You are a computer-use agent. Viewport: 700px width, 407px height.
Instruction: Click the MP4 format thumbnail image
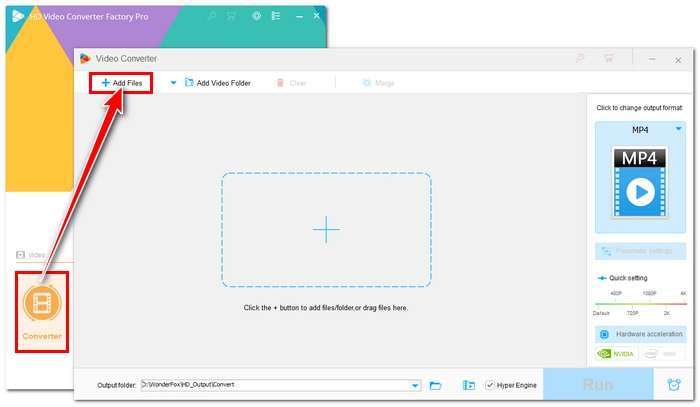pyautogui.click(x=640, y=182)
